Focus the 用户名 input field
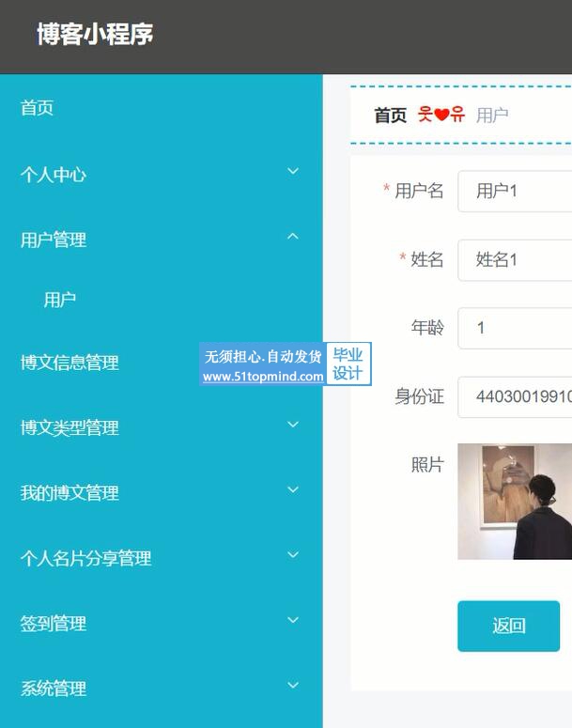Screen dimensions: 572x728 click(x=515, y=192)
